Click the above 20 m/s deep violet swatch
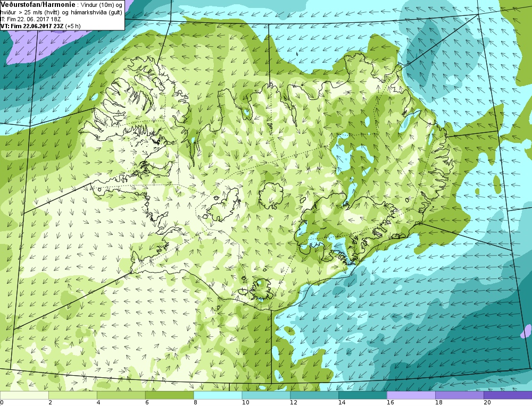This screenshot has width=532, height=406. pos(508,395)
